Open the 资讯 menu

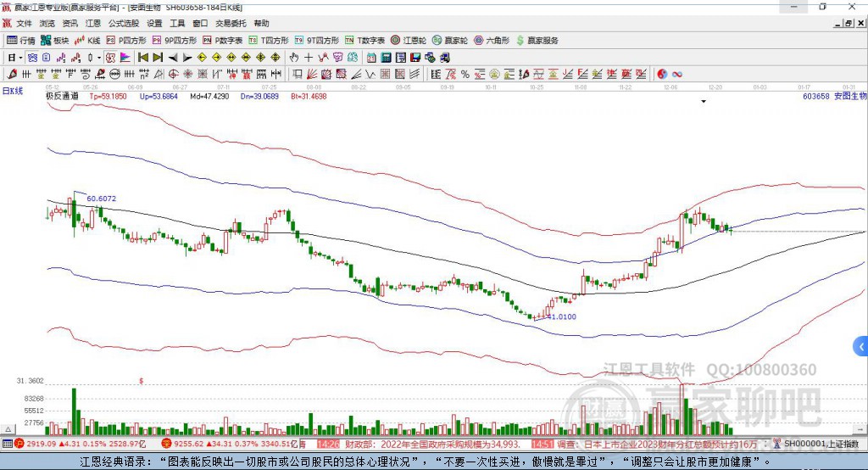pos(70,23)
